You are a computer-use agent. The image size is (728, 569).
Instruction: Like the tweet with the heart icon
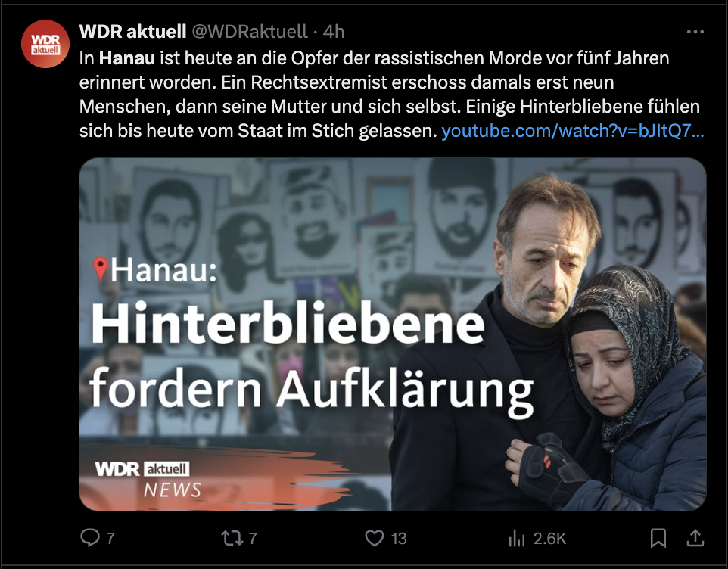(x=374, y=538)
